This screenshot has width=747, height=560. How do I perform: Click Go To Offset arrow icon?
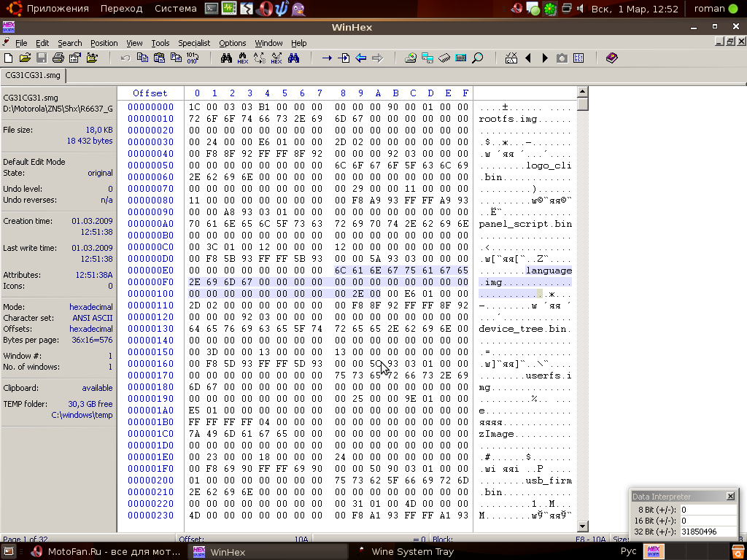pos(327,58)
